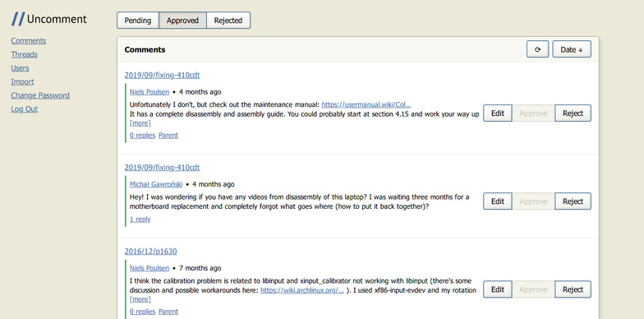Click the Uncomment double-slash logo
The image size is (644, 319).
point(18,19)
